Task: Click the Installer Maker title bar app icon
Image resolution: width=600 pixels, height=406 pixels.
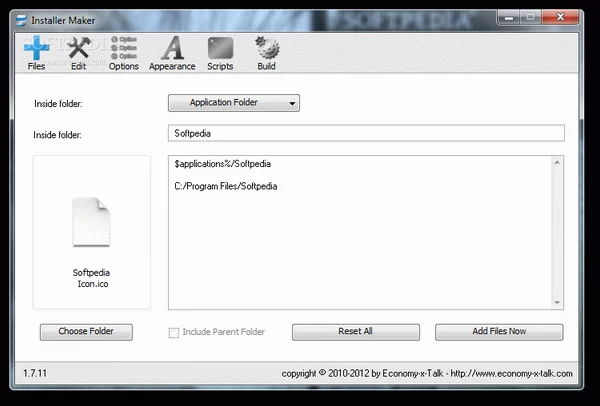Action: pyautogui.click(x=22, y=20)
